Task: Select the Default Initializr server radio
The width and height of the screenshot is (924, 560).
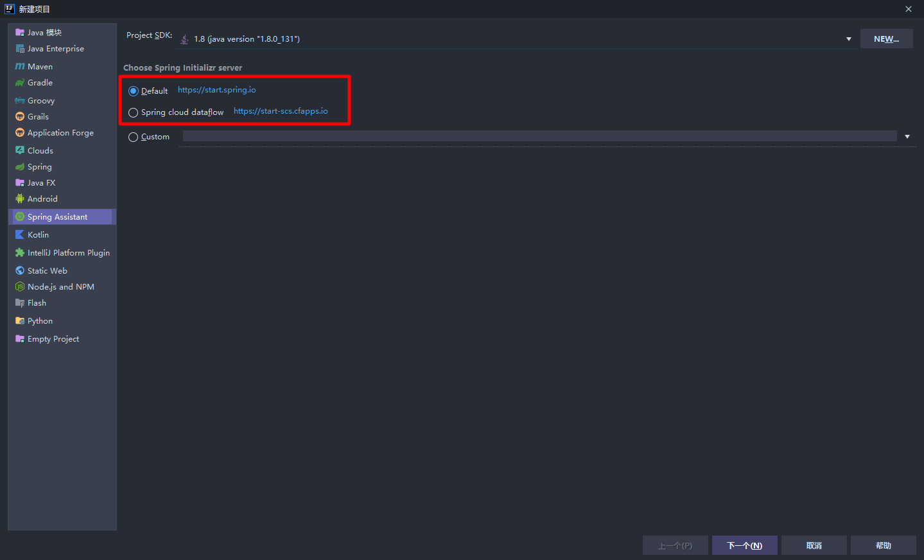Action: pos(133,91)
